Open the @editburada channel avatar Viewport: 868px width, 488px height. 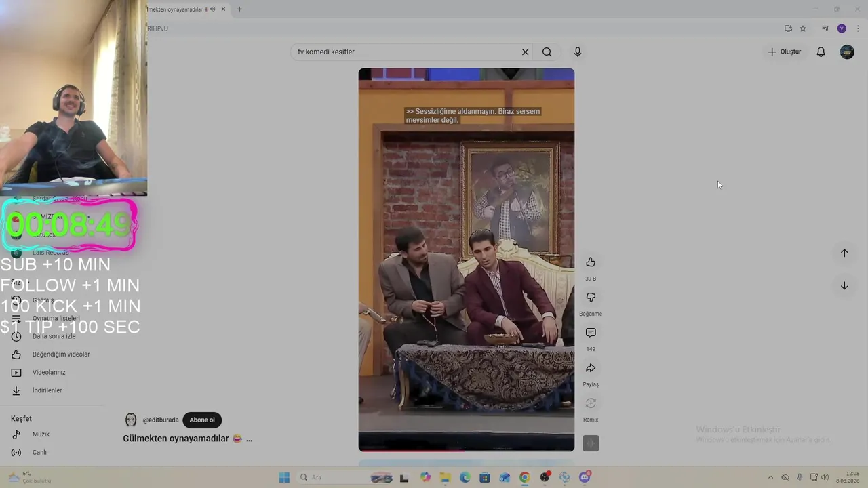[x=131, y=420]
